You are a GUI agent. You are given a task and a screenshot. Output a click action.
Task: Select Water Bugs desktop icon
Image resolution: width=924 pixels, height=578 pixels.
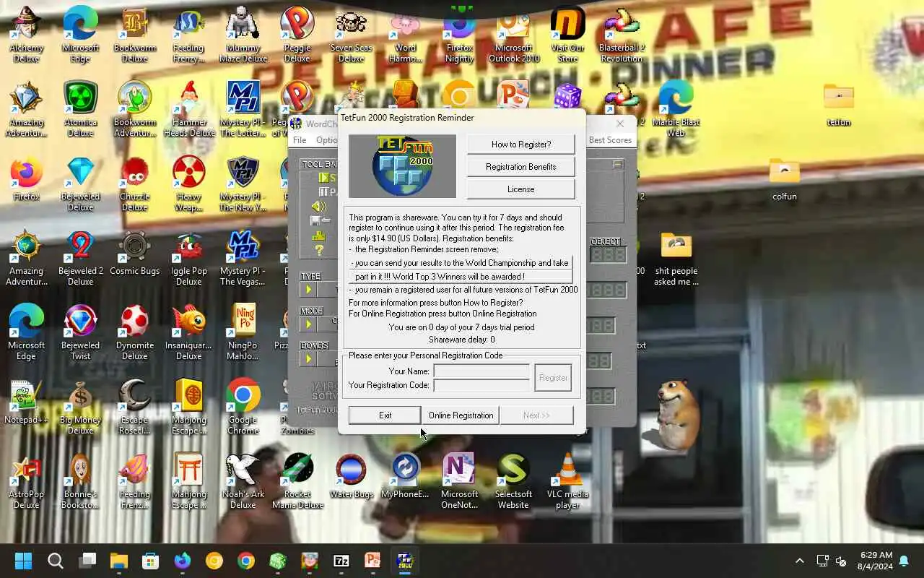pos(351,475)
